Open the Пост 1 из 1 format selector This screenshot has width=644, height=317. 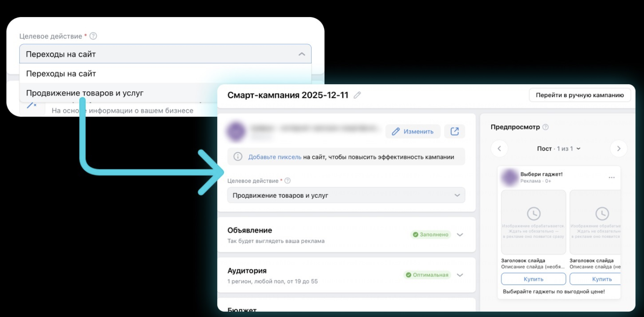[558, 148]
